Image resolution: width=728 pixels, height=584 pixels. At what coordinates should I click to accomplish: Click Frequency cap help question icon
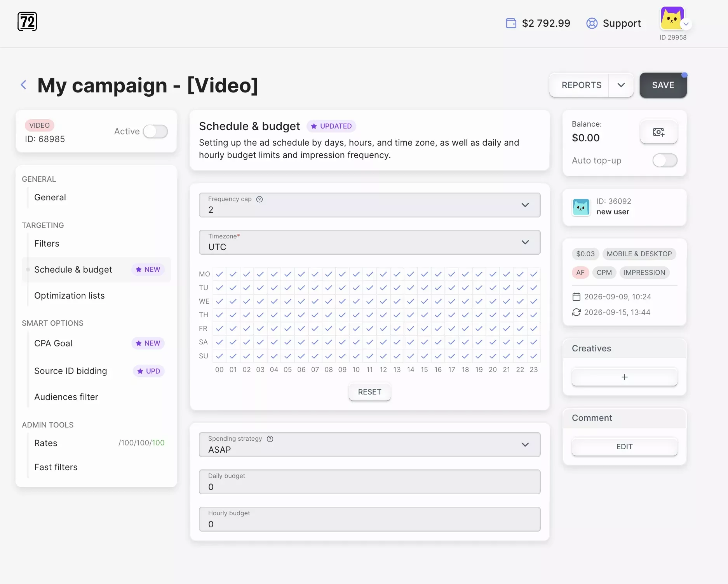[x=260, y=199]
